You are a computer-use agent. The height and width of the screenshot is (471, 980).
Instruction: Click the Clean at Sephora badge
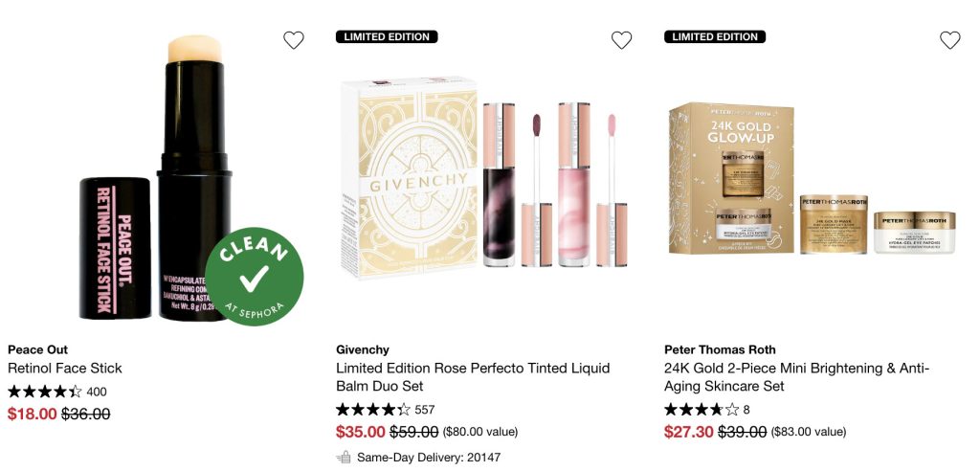click(255, 277)
